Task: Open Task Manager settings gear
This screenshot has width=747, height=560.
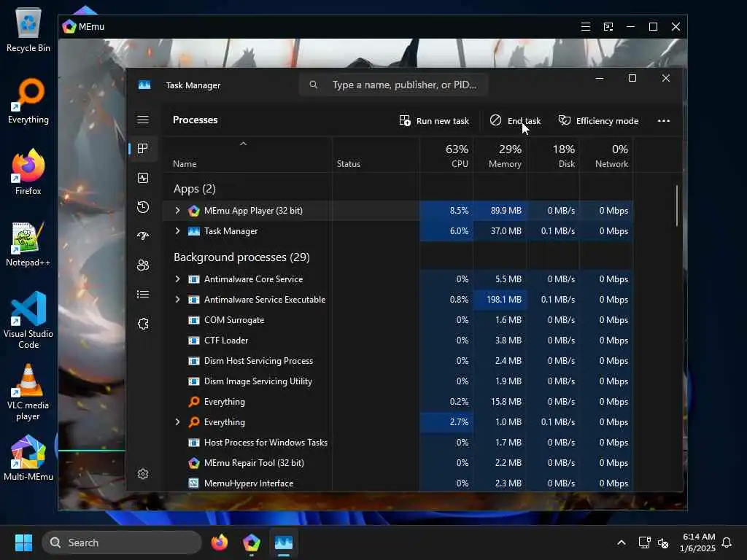Action: 143,474
